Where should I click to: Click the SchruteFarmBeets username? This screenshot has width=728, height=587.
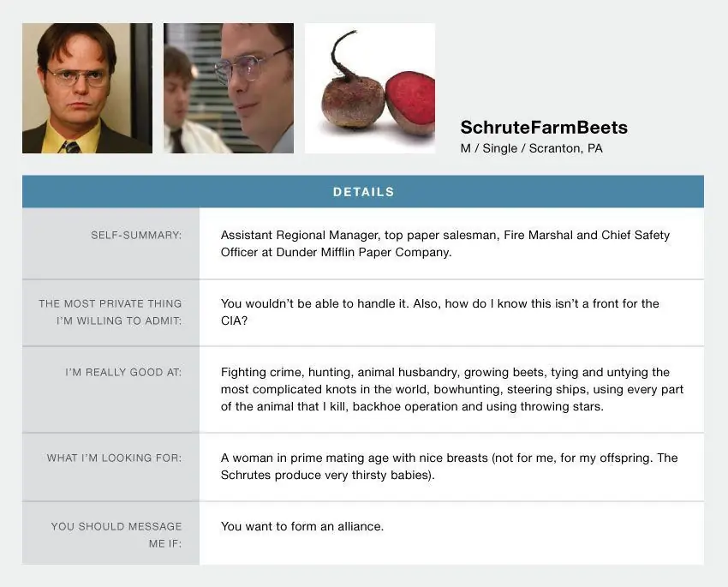click(x=544, y=128)
